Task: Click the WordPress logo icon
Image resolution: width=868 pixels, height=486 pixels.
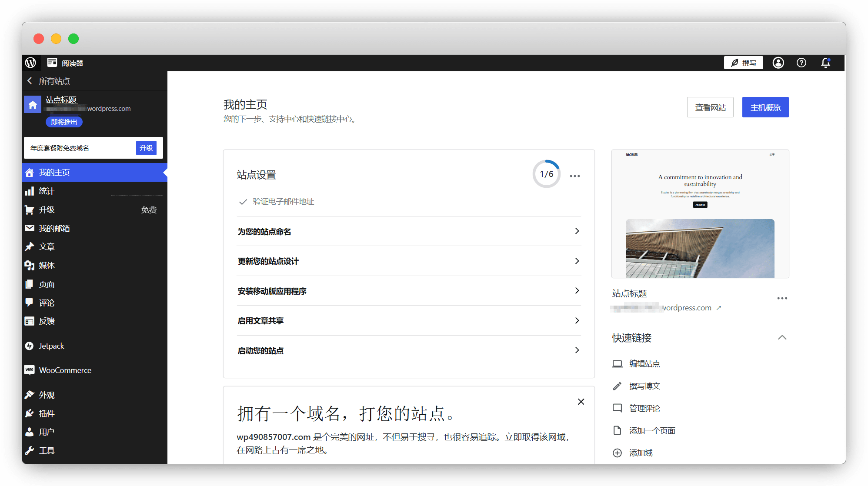Action: coord(30,63)
